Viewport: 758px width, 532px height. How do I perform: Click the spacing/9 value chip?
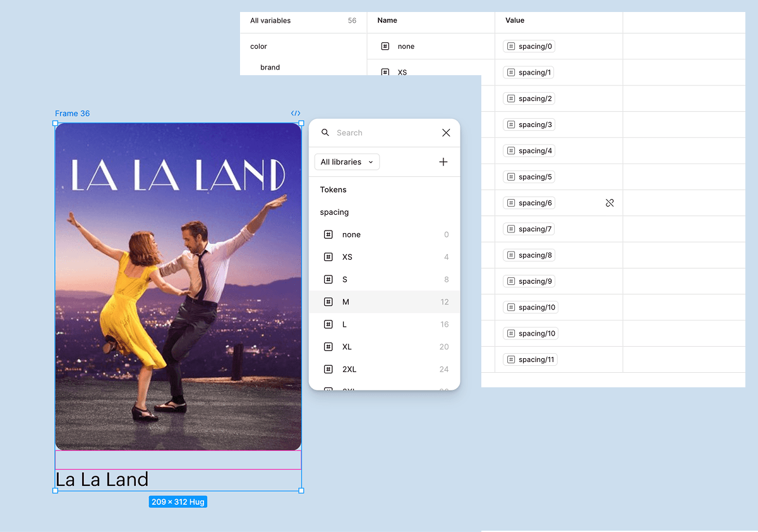pos(529,281)
